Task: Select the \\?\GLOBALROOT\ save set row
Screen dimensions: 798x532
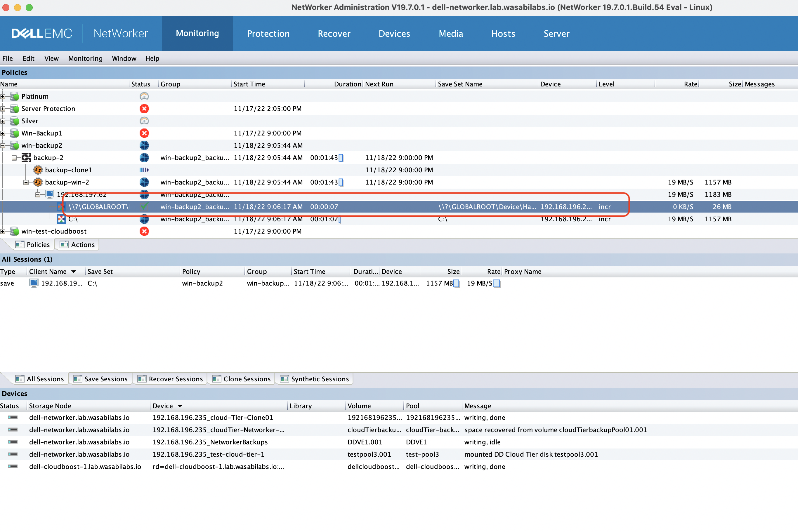Action: 399,207
